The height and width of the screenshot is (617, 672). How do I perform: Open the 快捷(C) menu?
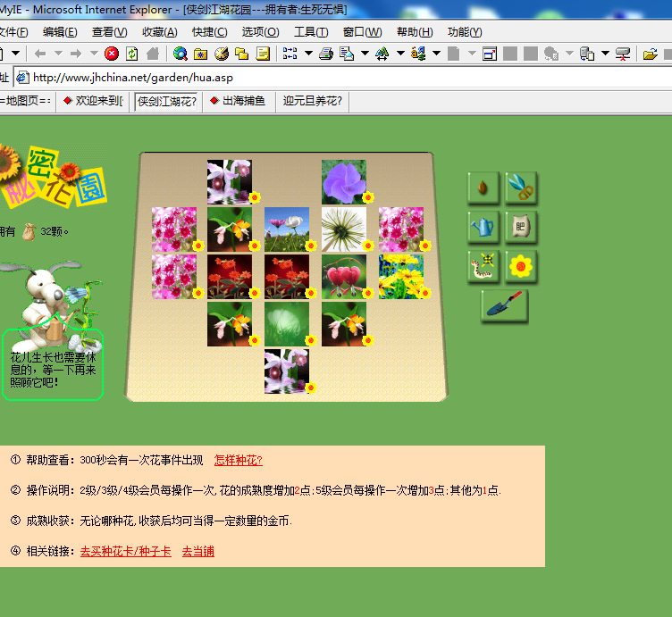coord(210,32)
